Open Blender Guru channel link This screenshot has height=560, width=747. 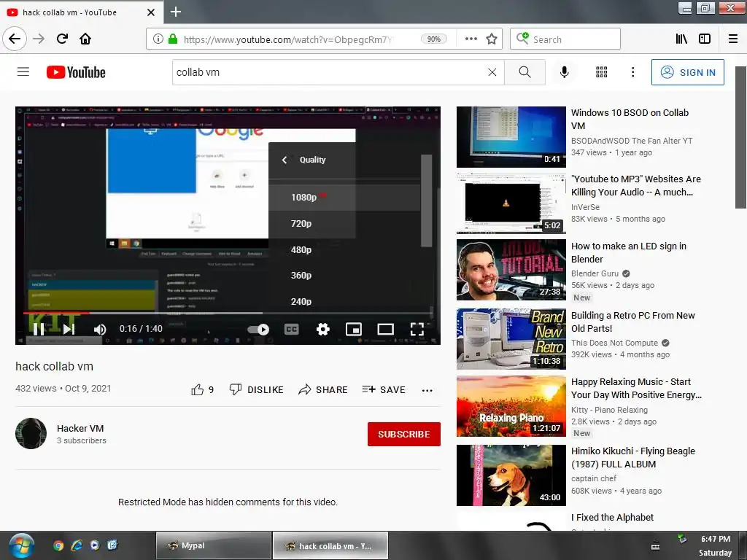pyautogui.click(x=595, y=273)
